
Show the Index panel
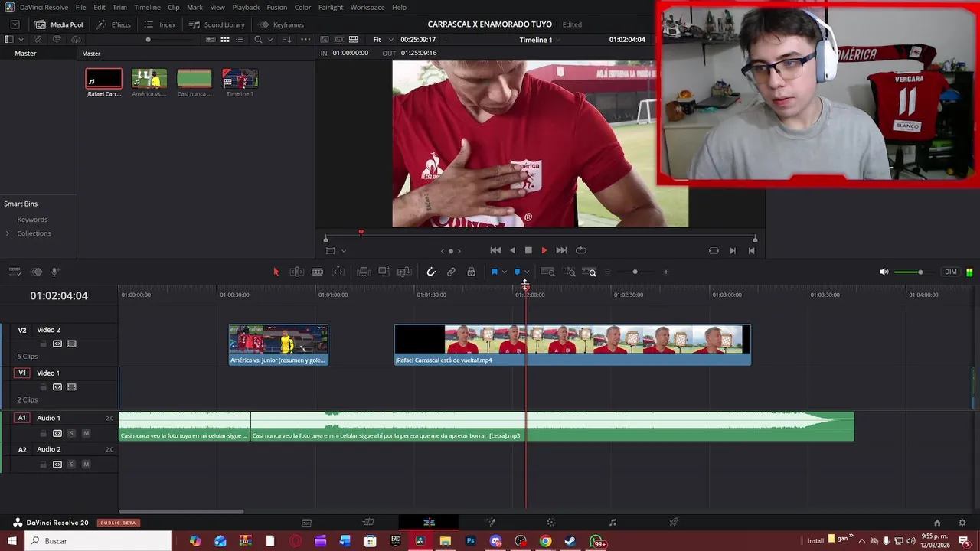(160, 24)
